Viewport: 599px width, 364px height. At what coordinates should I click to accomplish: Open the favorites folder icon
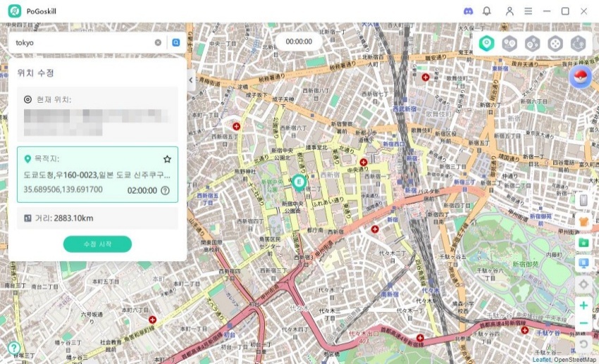(583, 242)
